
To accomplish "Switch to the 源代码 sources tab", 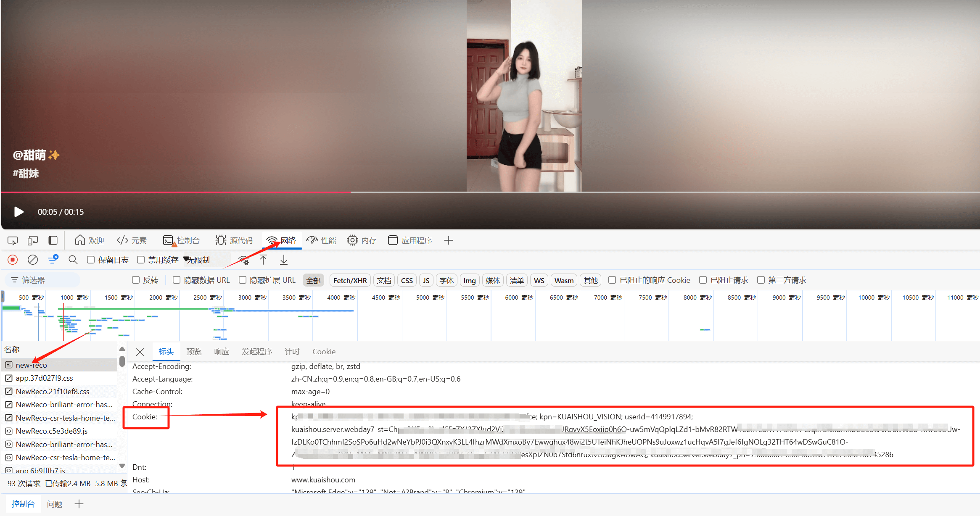I will pos(234,240).
